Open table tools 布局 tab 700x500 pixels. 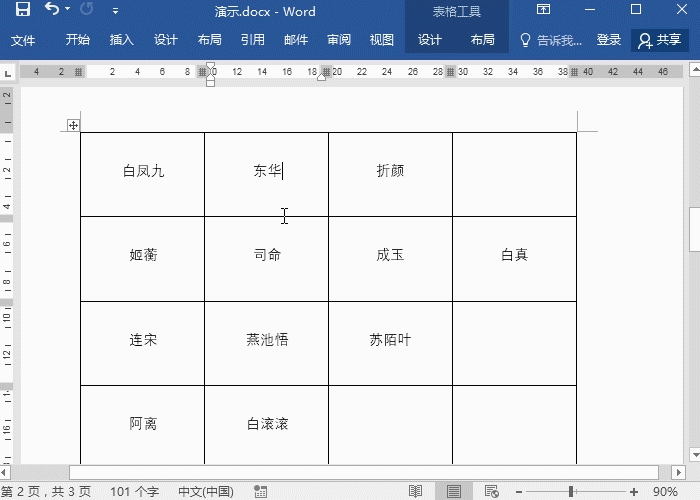(x=483, y=40)
